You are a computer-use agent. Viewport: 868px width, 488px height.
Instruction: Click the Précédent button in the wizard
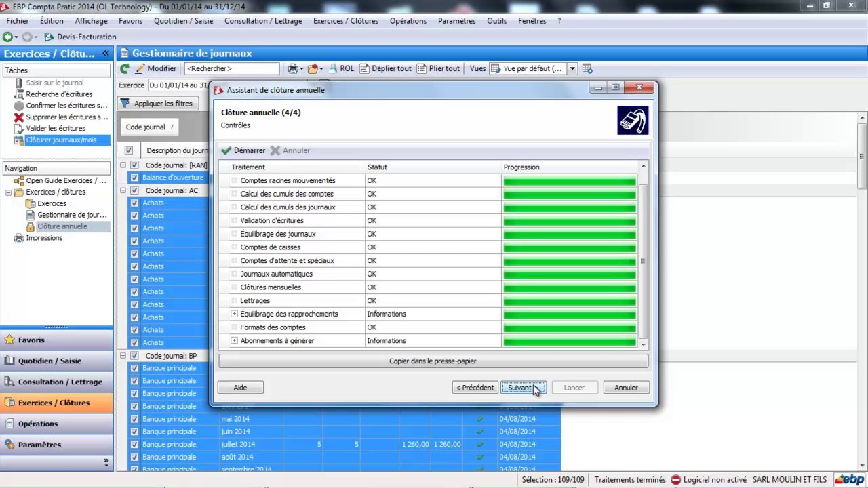point(475,388)
